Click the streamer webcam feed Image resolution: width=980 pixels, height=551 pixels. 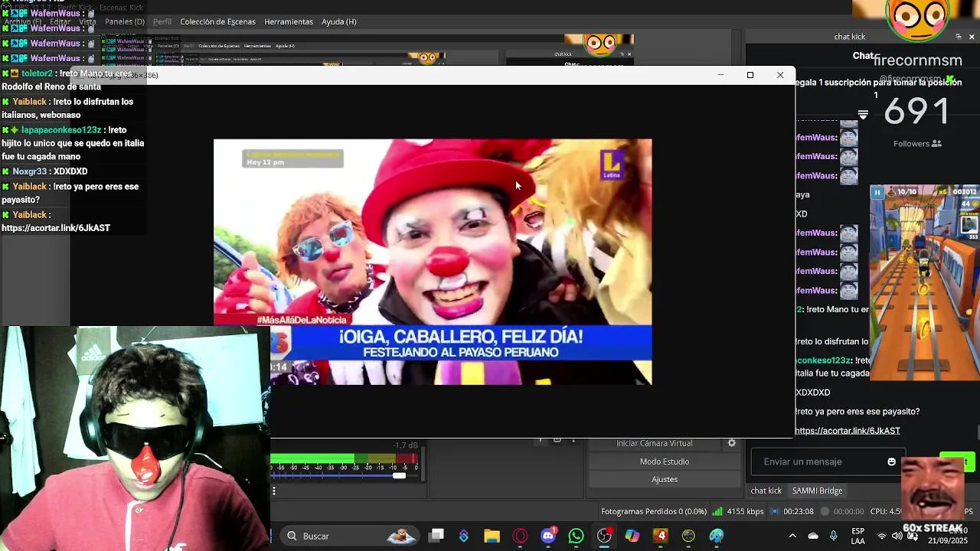point(135,439)
